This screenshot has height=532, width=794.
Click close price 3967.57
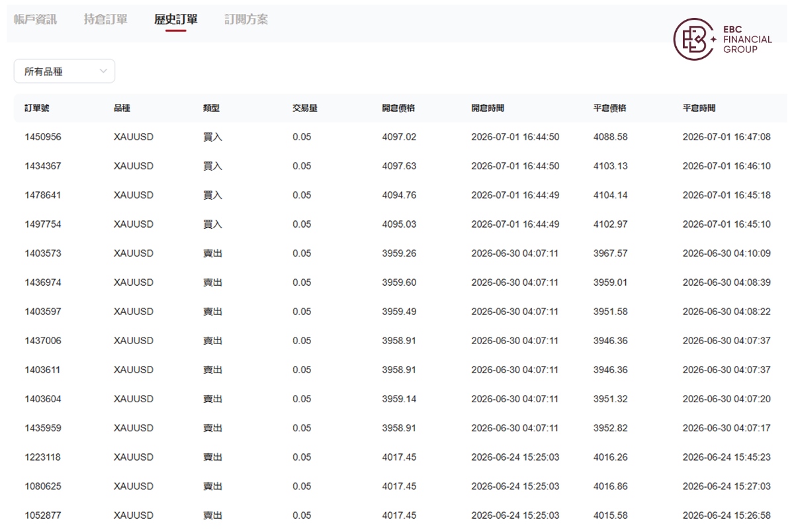[611, 253]
